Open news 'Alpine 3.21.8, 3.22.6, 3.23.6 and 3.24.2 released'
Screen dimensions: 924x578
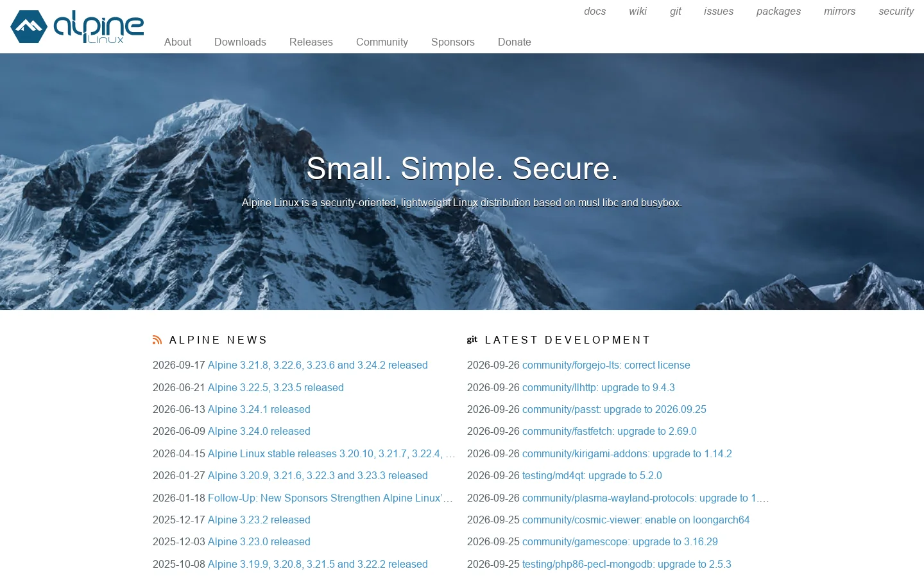(318, 365)
